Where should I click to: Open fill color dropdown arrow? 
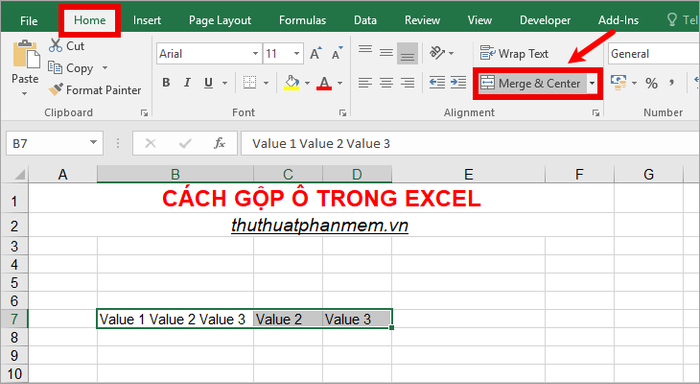[307, 83]
